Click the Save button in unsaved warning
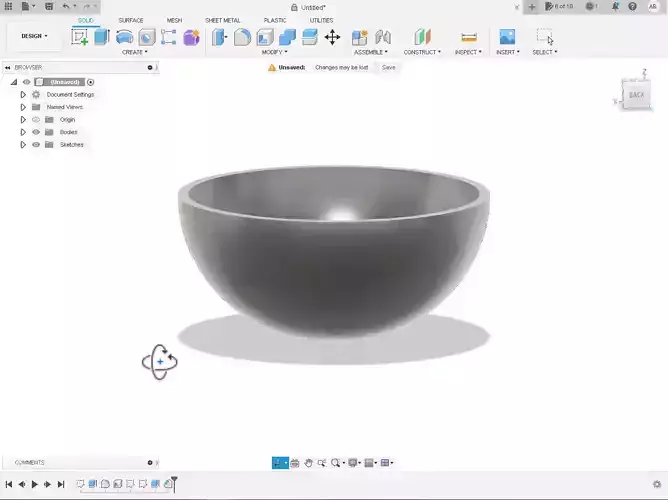The height and width of the screenshot is (500, 668). pos(389,67)
